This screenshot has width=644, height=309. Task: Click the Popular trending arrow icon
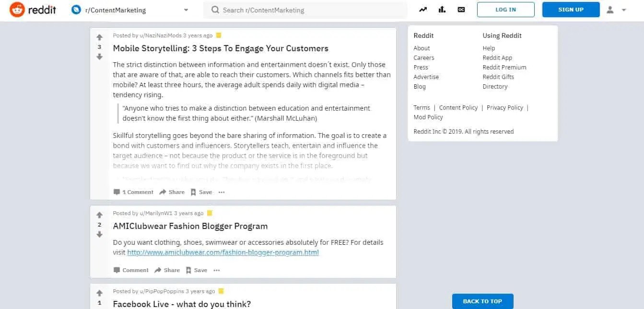point(423,10)
